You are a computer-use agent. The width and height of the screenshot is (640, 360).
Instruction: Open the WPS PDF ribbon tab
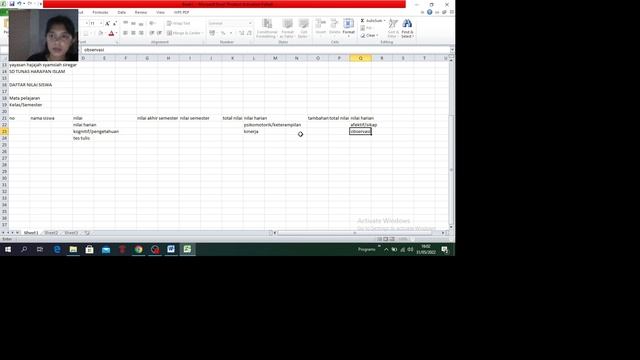182,13
